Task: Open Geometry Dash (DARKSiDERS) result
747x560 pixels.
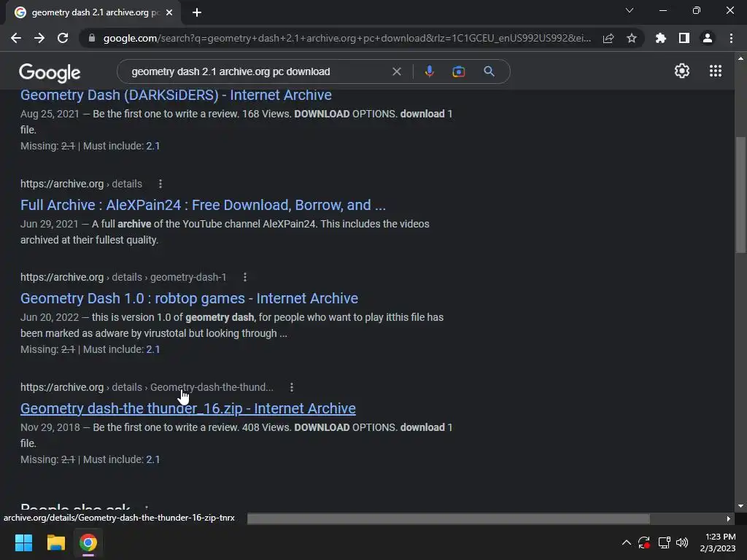Action: (176, 95)
